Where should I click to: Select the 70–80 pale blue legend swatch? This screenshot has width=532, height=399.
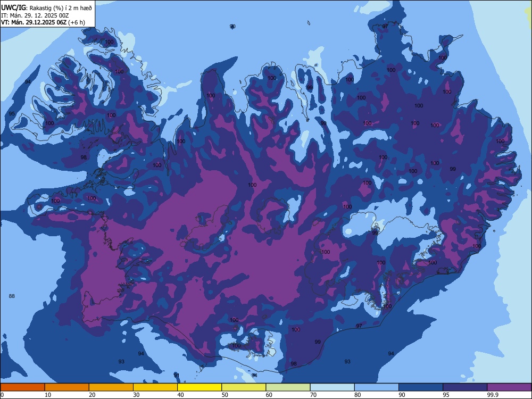332,387
